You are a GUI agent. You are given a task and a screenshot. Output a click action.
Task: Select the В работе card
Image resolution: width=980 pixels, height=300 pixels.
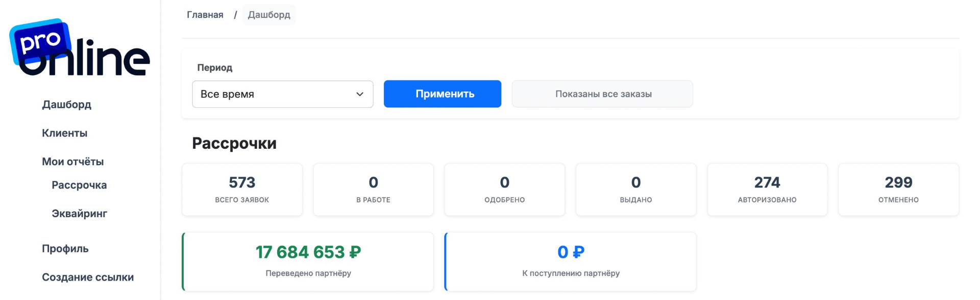pyautogui.click(x=373, y=190)
